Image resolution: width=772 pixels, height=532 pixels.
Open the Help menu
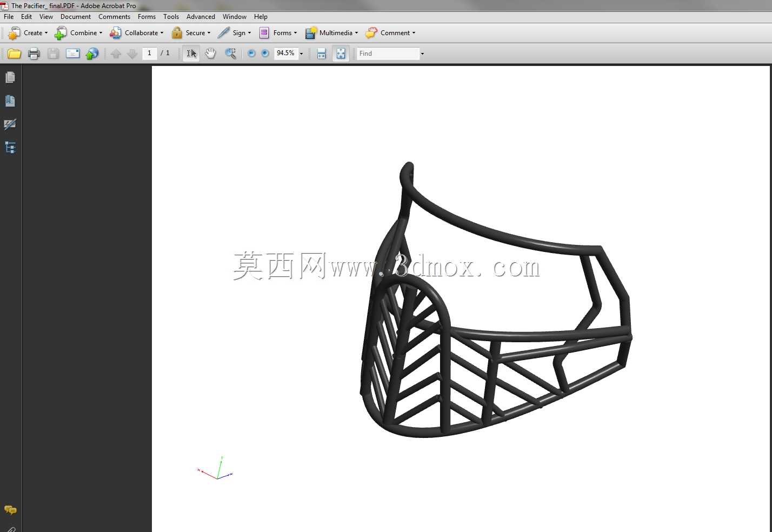pyautogui.click(x=261, y=17)
